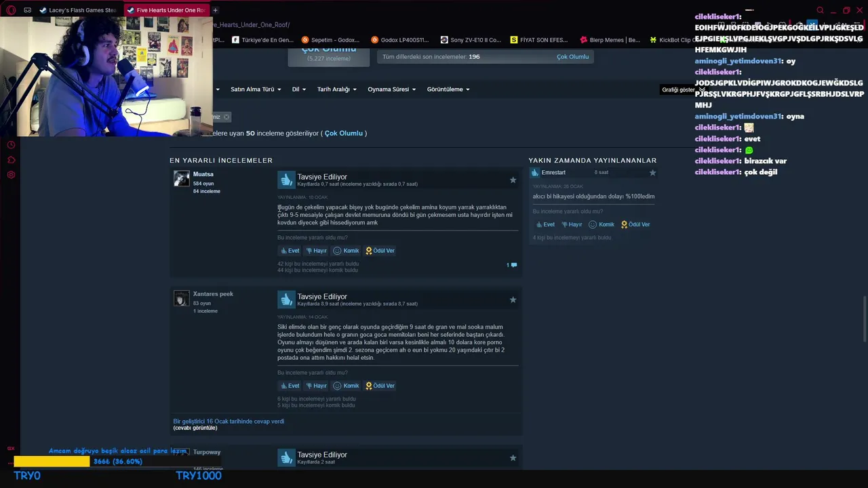Screen dimensions: 868x488
Task: Click the Opera logo menu icon
Action: 11,10
